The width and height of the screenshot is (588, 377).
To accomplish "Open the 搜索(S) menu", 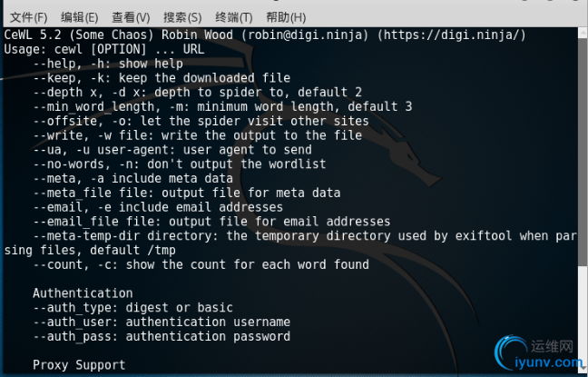I will click(x=182, y=17).
